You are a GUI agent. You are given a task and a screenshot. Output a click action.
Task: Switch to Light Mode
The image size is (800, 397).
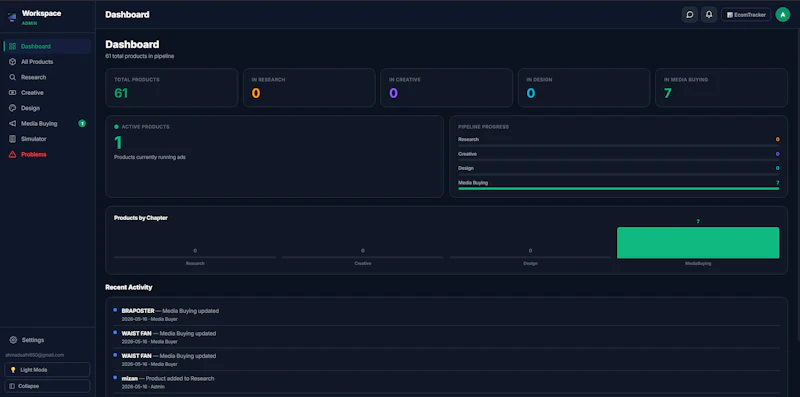click(x=47, y=370)
